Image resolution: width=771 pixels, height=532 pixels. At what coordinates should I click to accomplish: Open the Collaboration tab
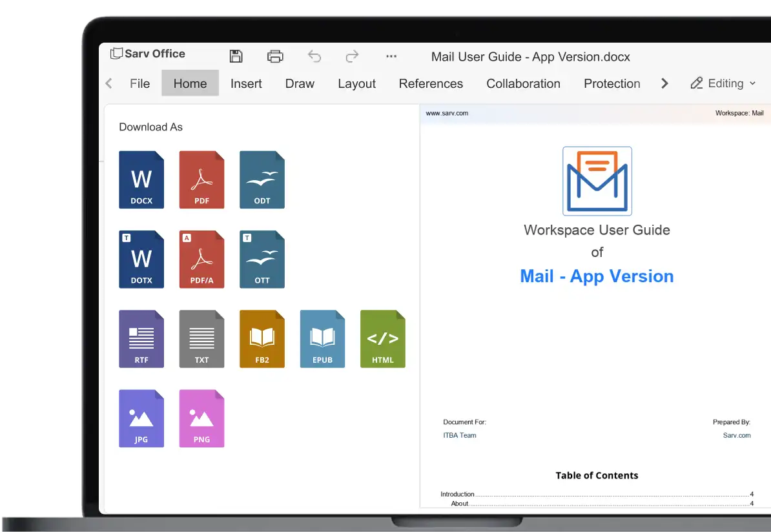click(523, 83)
